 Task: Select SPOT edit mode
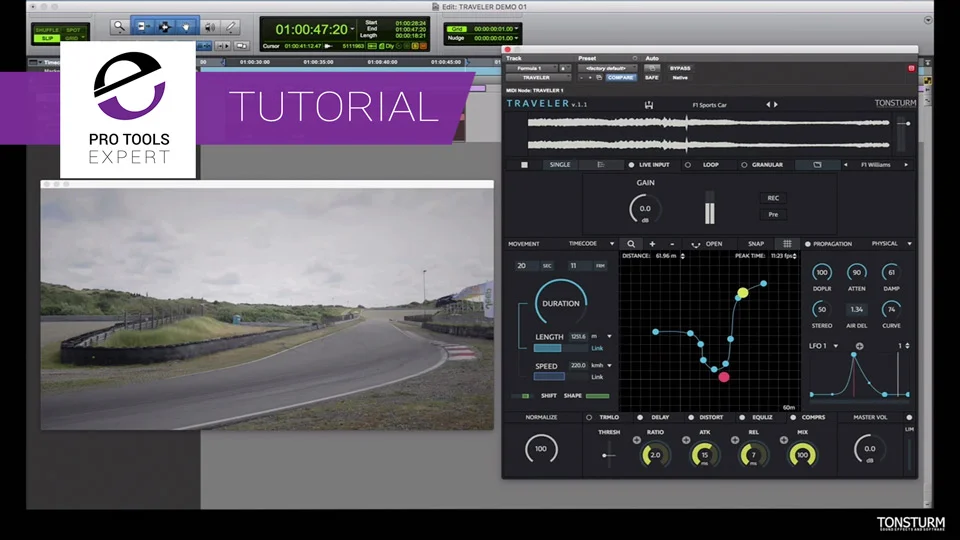tap(73, 30)
